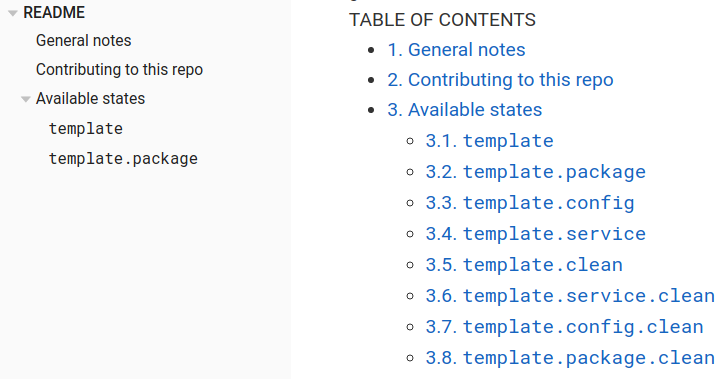Jump to 3.2. template.package section
Screen dimensions: 726x379
[535, 172]
